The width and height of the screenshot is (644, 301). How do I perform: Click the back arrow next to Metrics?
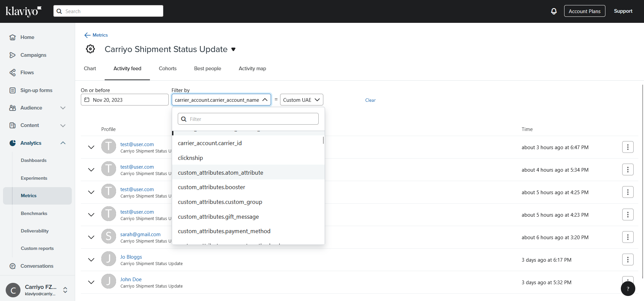(x=87, y=35)
